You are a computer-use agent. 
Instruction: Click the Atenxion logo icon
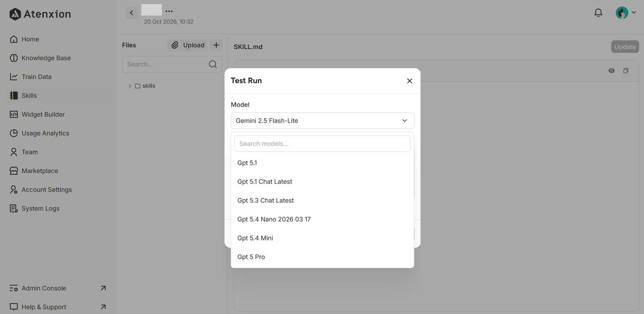15,14
